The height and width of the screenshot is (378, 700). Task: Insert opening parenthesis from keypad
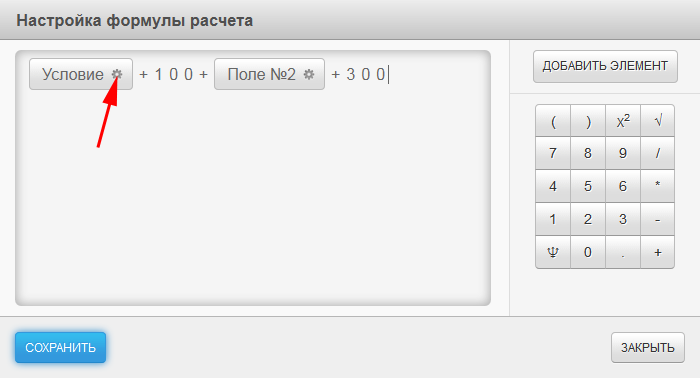pos(553,120)
